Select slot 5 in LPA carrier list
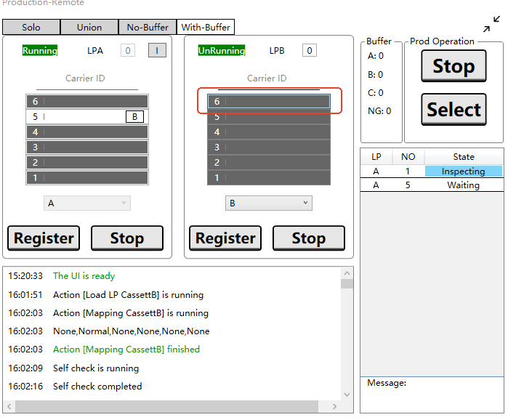The width and height of the screenshot is (508, 420). pyautogui.click(x=87, y=116)
